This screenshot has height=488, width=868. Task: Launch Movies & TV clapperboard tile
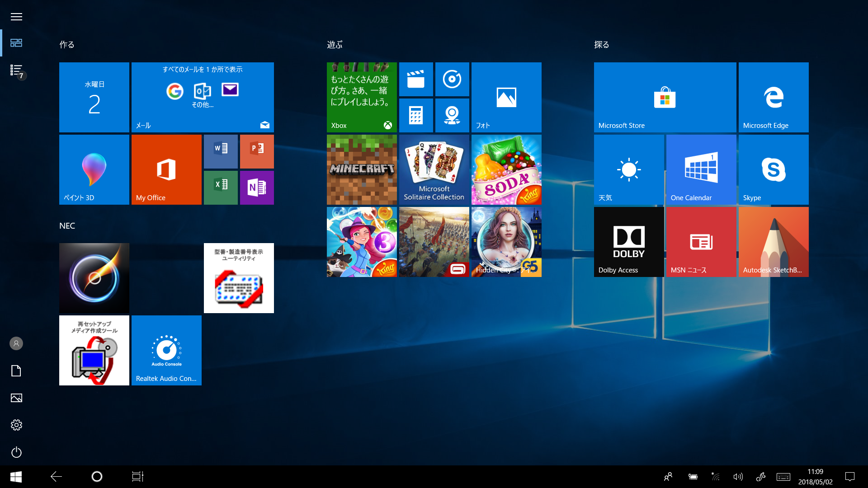pos(416,79)
